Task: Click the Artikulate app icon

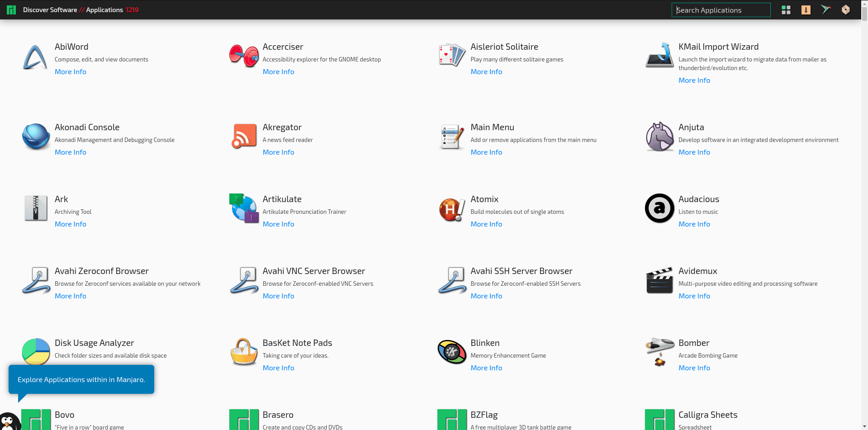Action: pyautogui.click(x=244, y=208)
